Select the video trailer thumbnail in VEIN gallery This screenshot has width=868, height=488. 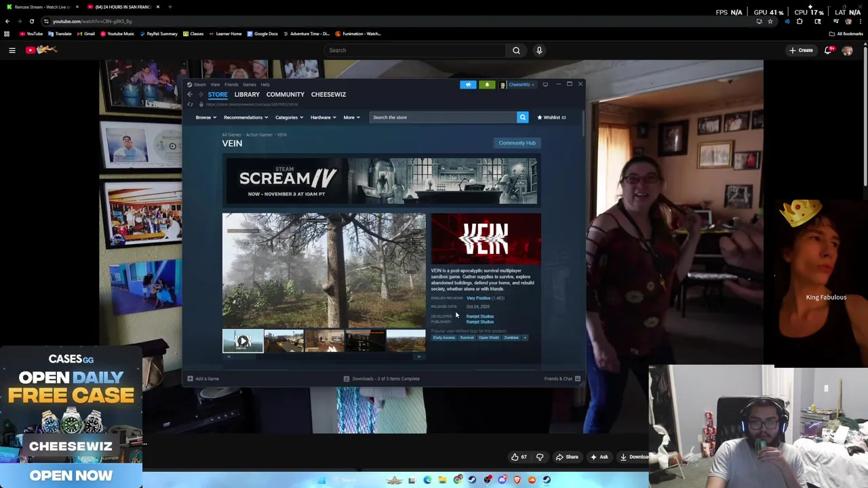(243, 341)
